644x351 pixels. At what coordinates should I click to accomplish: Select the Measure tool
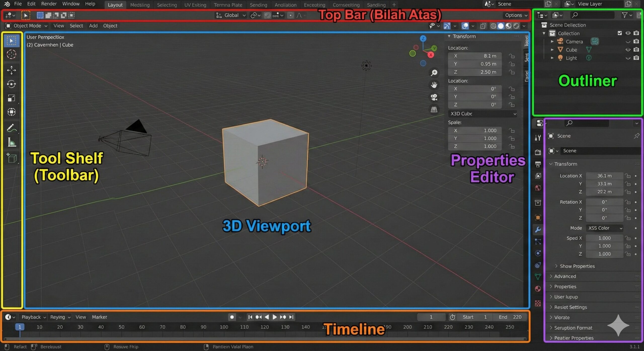tap(11, 143)
